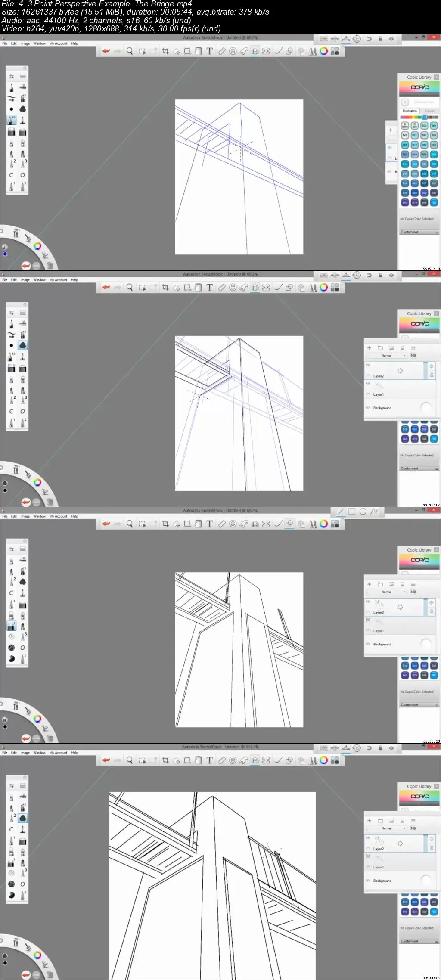This screenshot has width=441, height=980.
Task: Select the French Curve tool in first frame toolbar
Action: click(244, 51)
